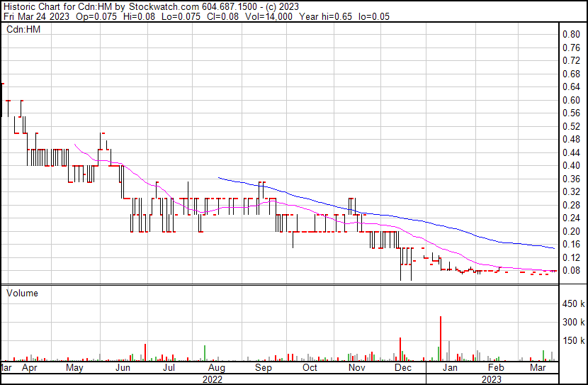
Task: Click the 2022 year label
Action: (213, 379)
